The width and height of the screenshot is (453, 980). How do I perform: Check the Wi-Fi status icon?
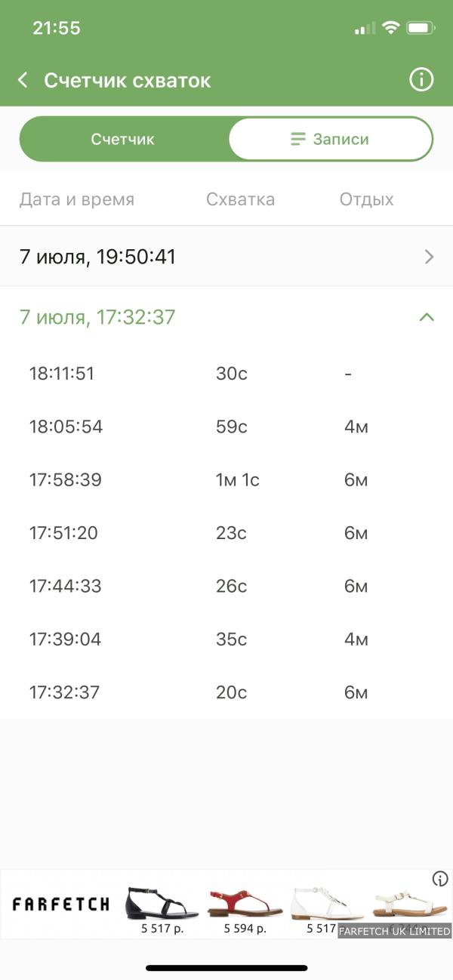click(x=390, y=28)
